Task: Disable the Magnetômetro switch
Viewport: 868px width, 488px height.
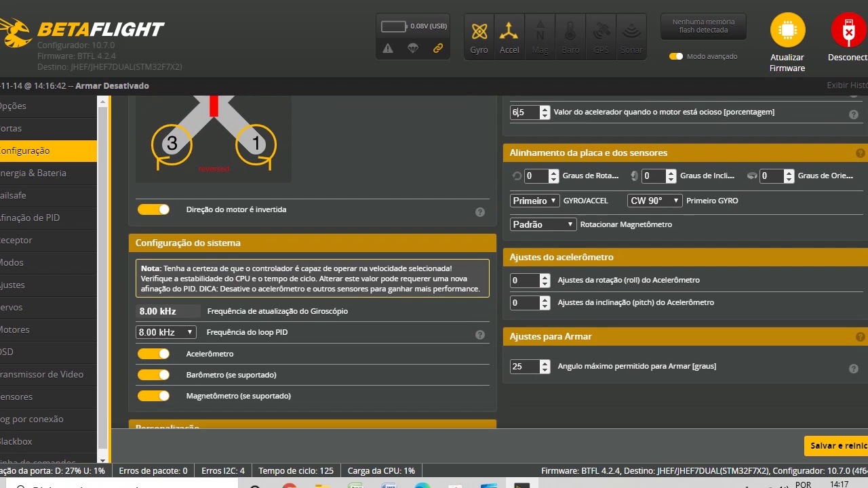Action: [154, 396]
